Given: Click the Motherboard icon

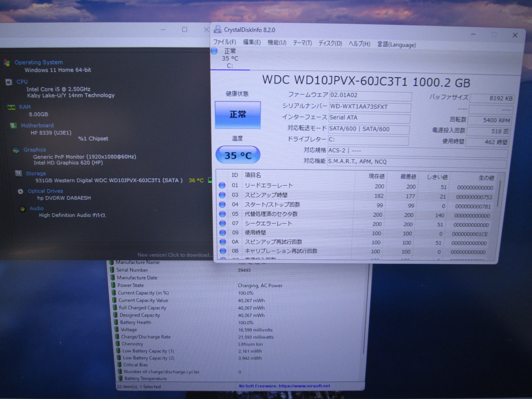Looking at the screenshot, I should [x=13, y=126].
